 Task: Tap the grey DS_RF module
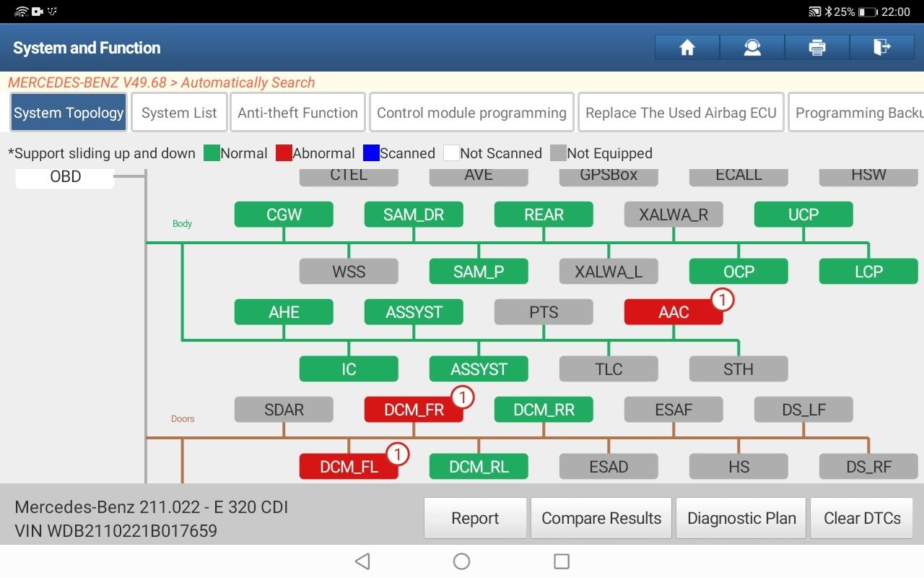(x=868, y=467)
